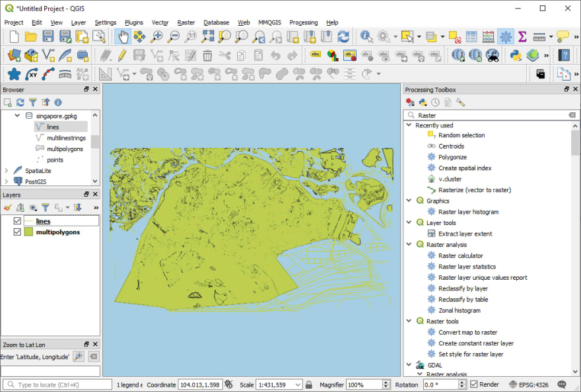Viewport: 581px width, 392px height.
Task: Refresh the map canvas
Action: 343,37
